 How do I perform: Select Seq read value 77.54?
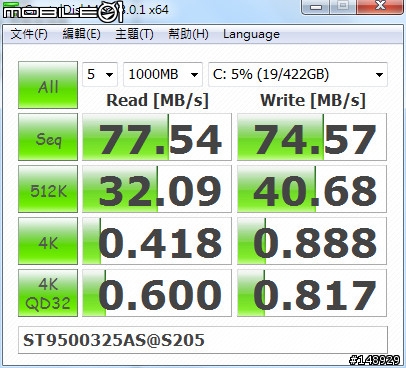[x=157, y=137]
